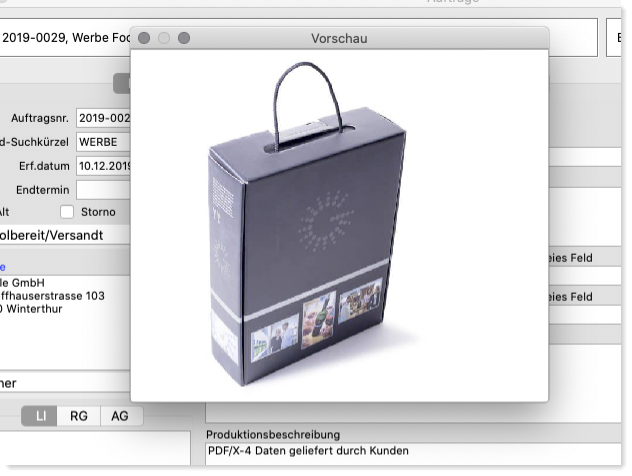Click the upper freies Feld label
This screenshot has width=632, height=476.
pyautogui.click(x=572, y=258)
